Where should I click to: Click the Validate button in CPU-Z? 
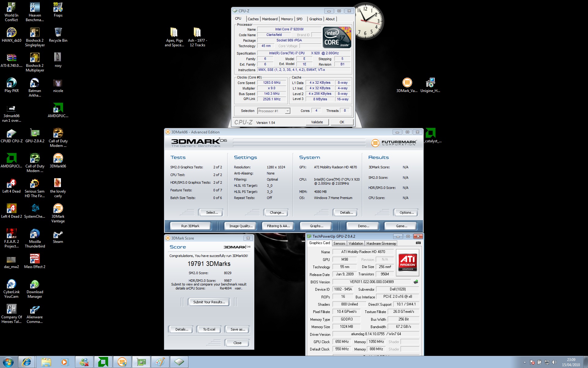[317, 122]
